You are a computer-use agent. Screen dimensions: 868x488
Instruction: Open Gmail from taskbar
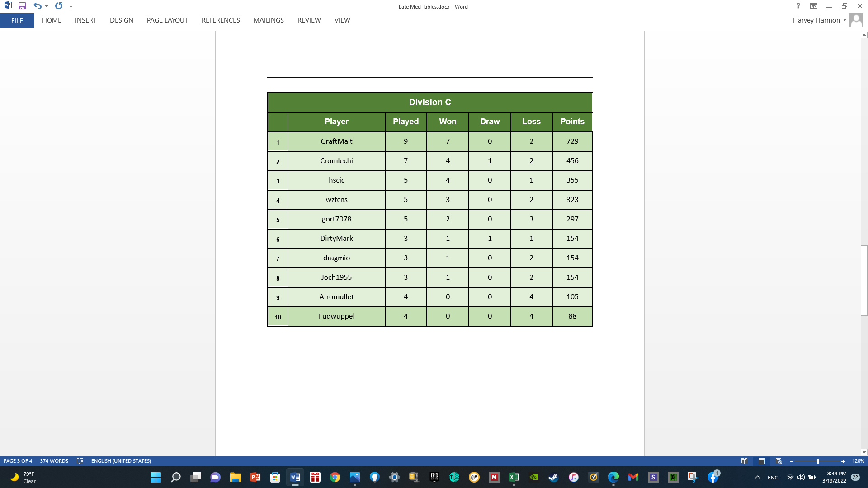pyautogui.click(x=633, y=477)
